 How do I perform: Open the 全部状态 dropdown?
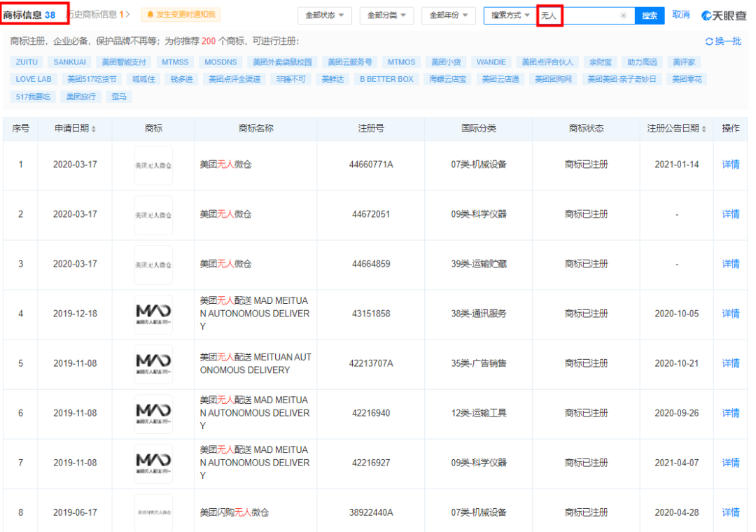coord(325,15)
